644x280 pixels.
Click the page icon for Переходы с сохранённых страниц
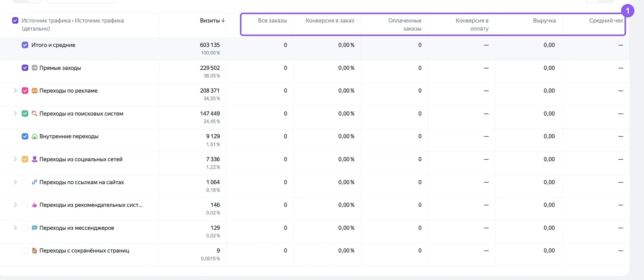(x=34, y=251)
